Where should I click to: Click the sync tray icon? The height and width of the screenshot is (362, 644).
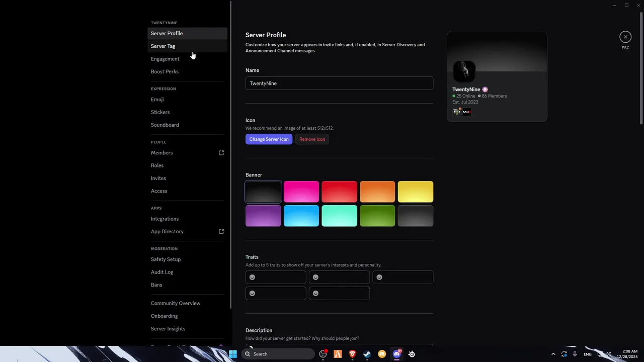coord(564,354)
